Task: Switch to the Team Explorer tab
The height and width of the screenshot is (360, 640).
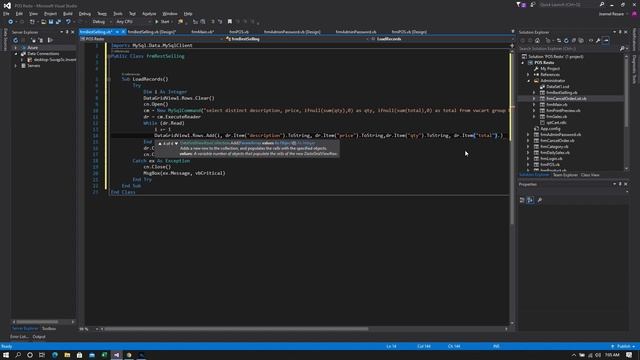Action: coord(565,175)
